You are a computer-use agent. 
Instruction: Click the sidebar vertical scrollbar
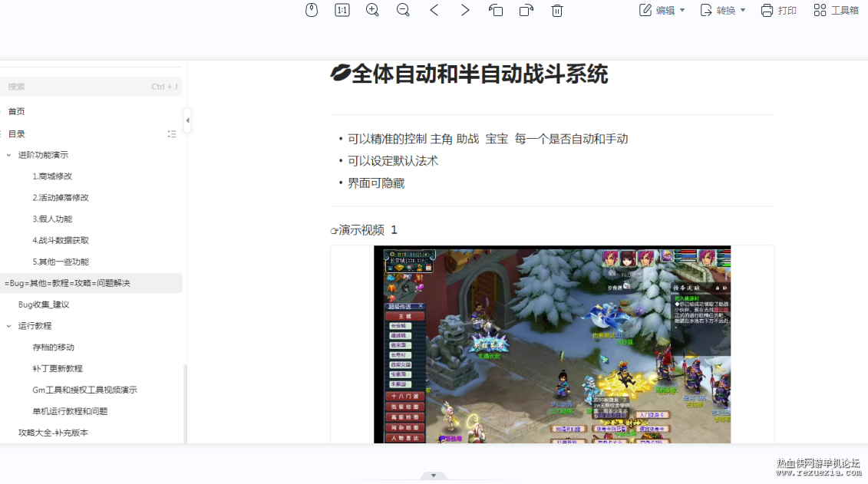coord(185,403)
